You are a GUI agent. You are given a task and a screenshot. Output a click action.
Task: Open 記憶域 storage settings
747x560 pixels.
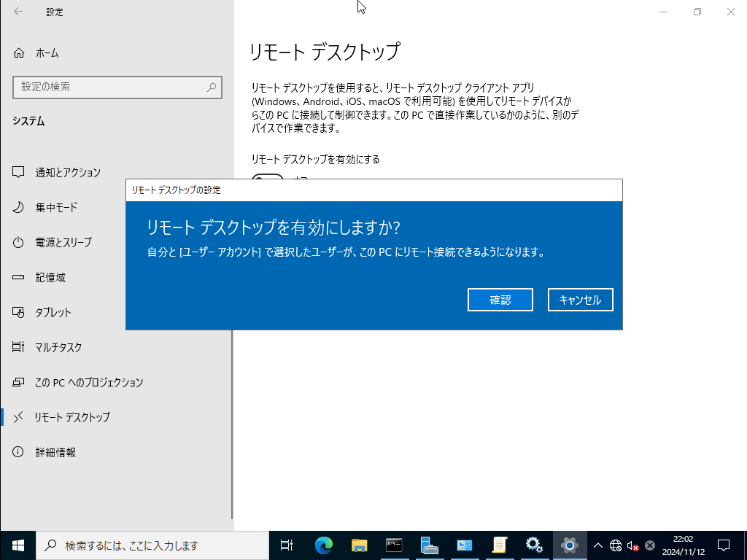(x=50, y=278)
